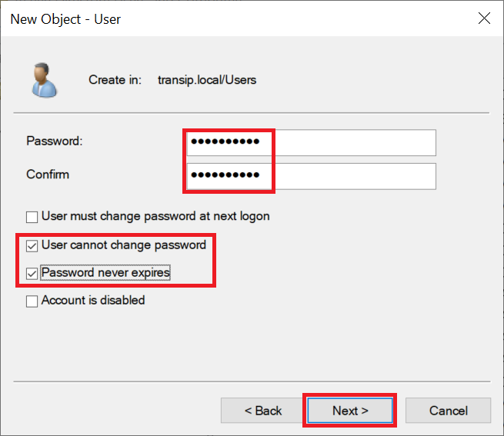
Task: Click 'User must change password at next logon' text
Action: click(155, 217)
